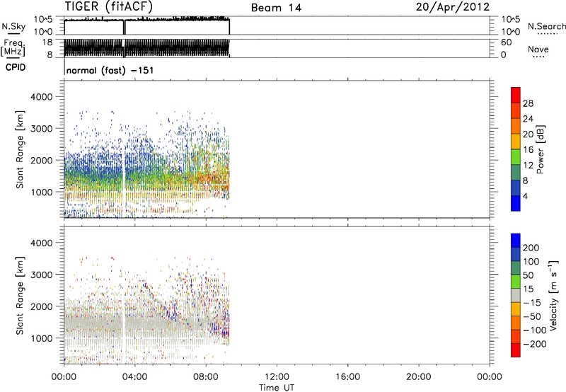Click the frequency band plot

(x=147, y=48)
